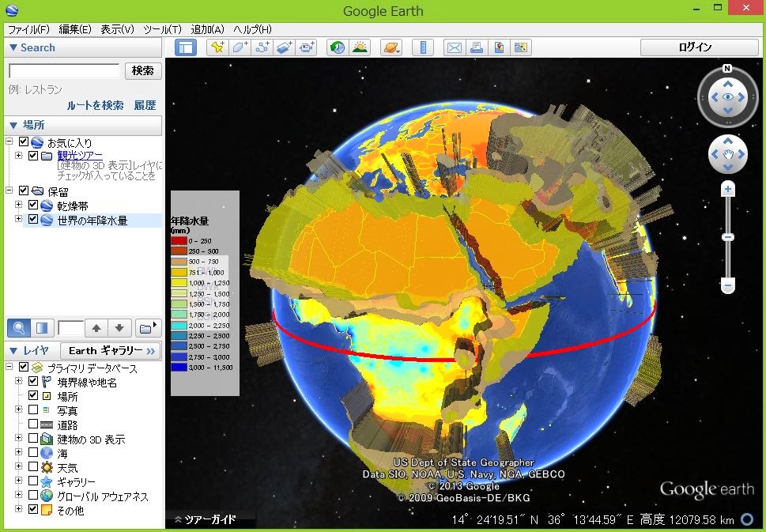766x532 pixels.
Task: Show historical imagery clock icon
Action: point(338,47)
